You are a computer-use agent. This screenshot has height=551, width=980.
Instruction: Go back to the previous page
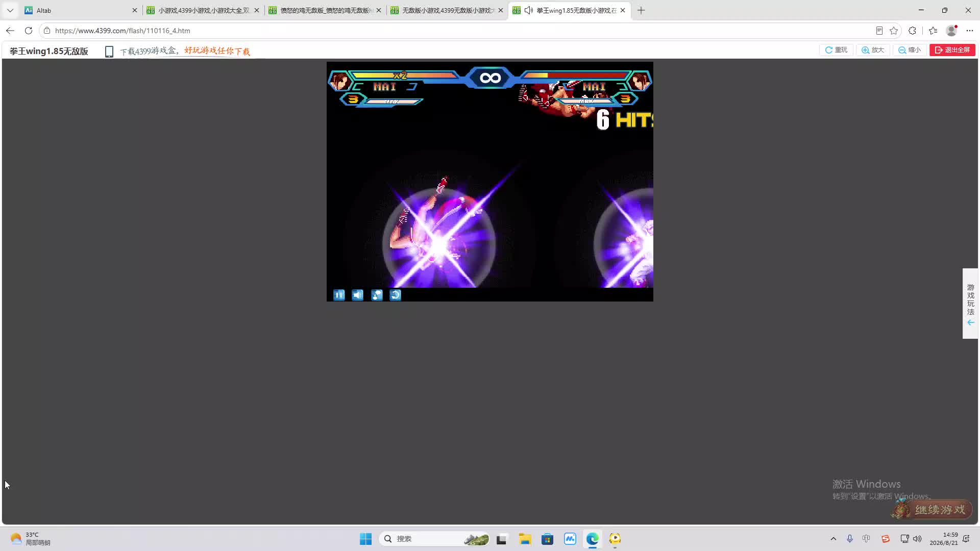pos(10,31)
